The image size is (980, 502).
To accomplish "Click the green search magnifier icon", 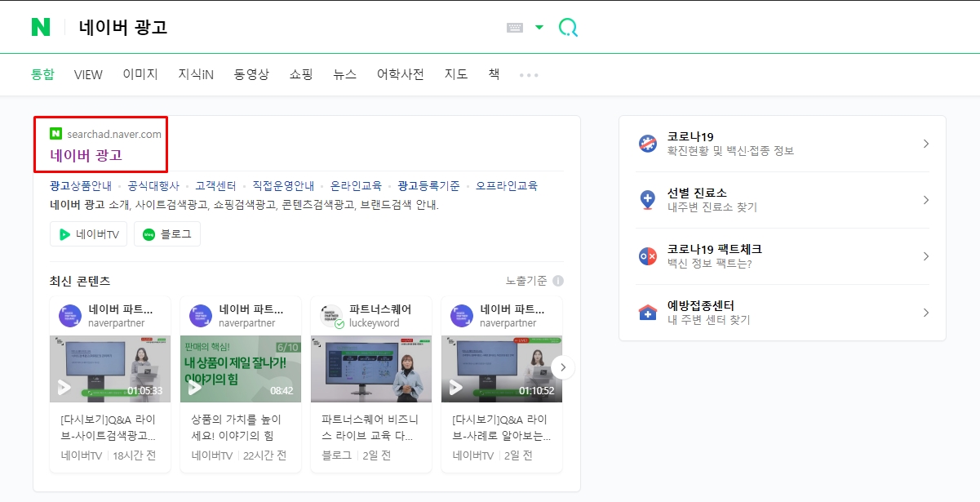I will pyautogui.click(x=568, y=28).
